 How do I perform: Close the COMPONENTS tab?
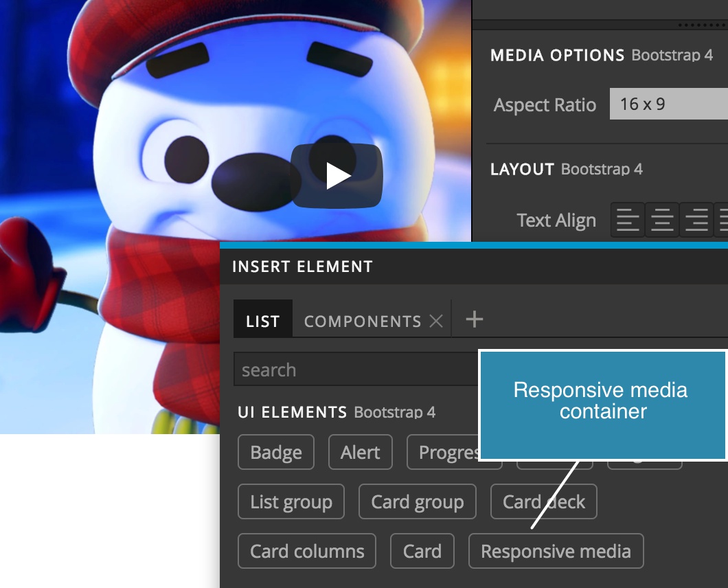pyautogui.click(x=436, y=321)
